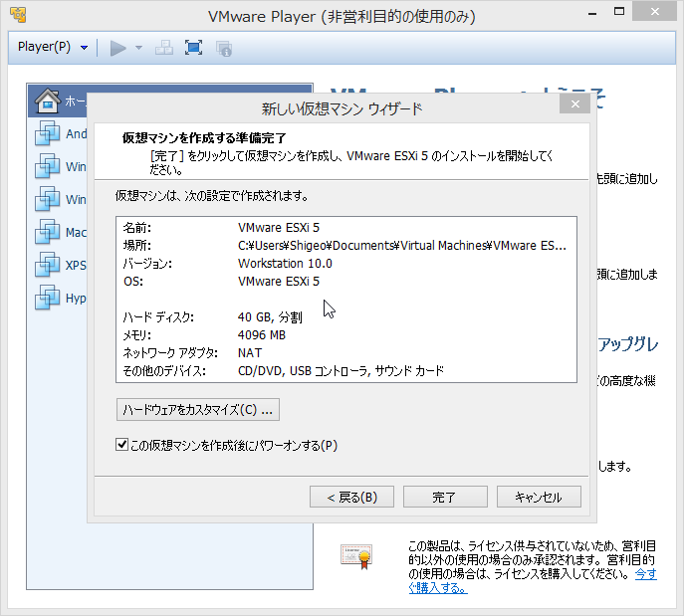Viewport: 684px width, 616px height.
Task: Enter full screen mode icon
Action: tap(193, 48)
